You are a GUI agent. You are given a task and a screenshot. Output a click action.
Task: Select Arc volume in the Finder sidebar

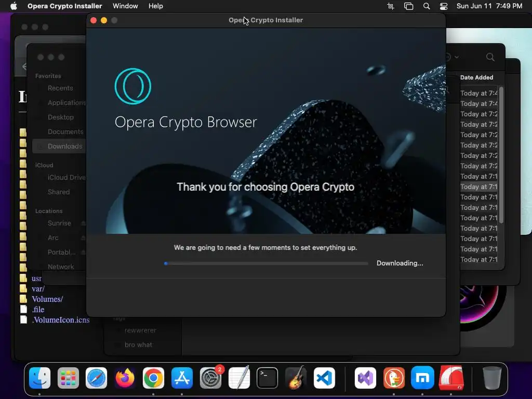(53, 238)
